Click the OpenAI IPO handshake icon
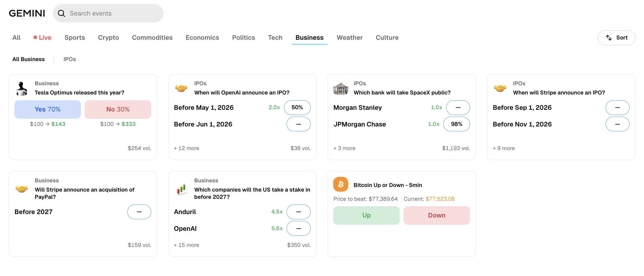Viewport: 644px width, 276px height. pos(181,88)
